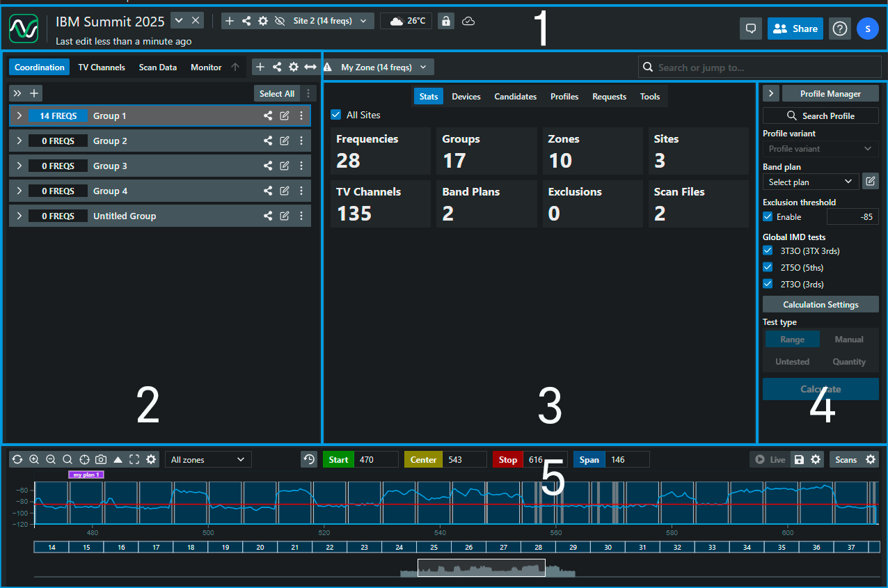Image resolution: width=888 pixels, height=588 pixels.
Task: Select the Candidates tab
Action: pos(516,97)
